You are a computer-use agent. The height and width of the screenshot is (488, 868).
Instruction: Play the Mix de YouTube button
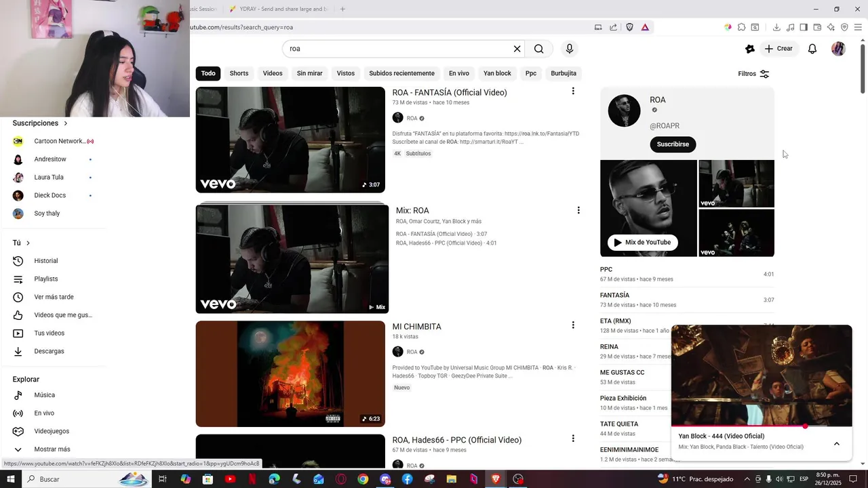click(642, 242)
